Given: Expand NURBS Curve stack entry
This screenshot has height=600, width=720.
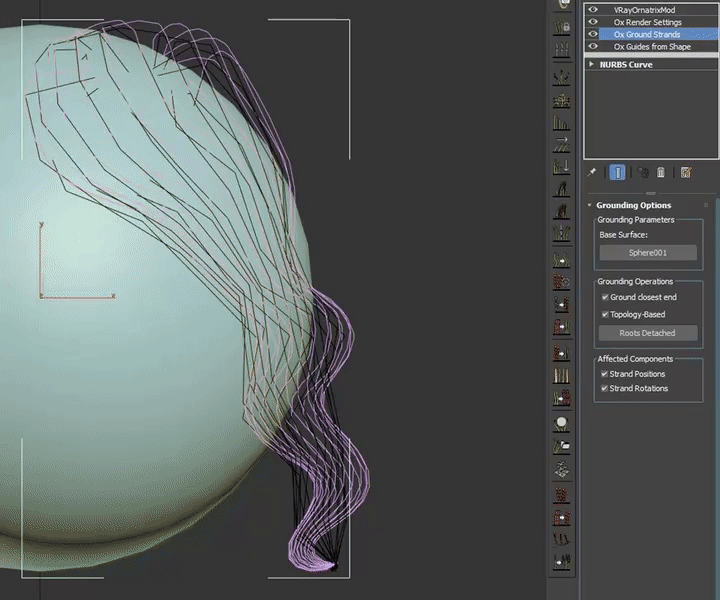Looking at the screenshot, I should [592, 64].
